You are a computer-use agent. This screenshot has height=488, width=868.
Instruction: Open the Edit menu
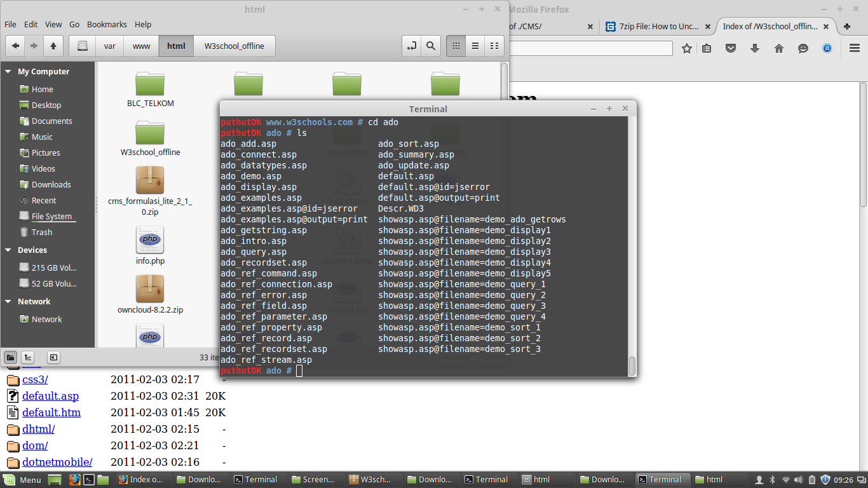[x=31, y=24]
